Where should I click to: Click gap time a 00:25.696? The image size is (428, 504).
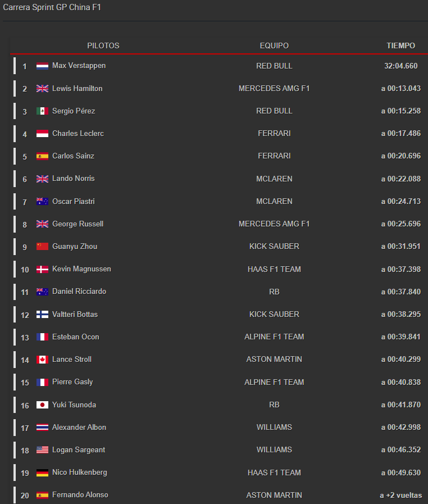(401, 224)
